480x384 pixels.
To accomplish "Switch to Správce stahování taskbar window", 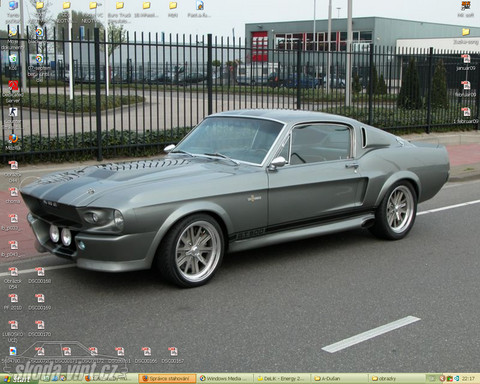I will pos(167,379).
